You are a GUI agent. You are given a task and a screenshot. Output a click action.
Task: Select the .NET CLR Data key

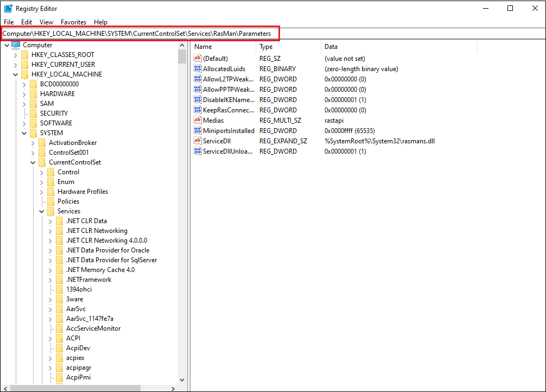point(86,220)
